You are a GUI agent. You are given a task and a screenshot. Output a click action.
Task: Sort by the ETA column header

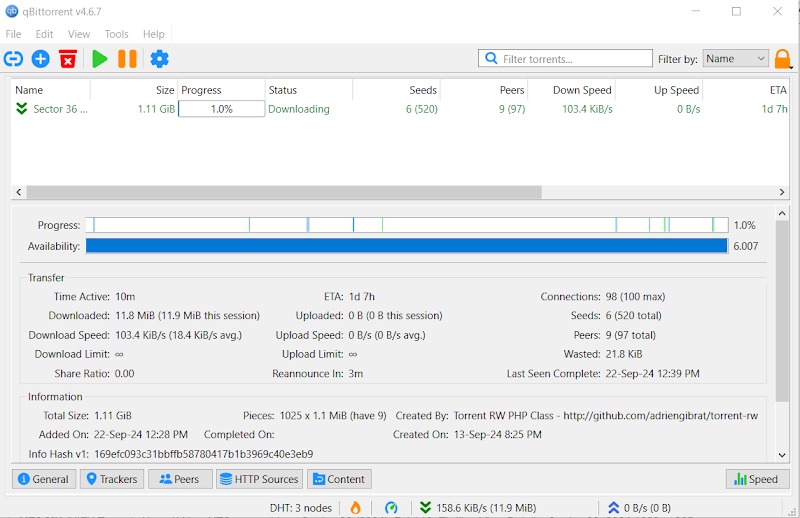(746, 90)
